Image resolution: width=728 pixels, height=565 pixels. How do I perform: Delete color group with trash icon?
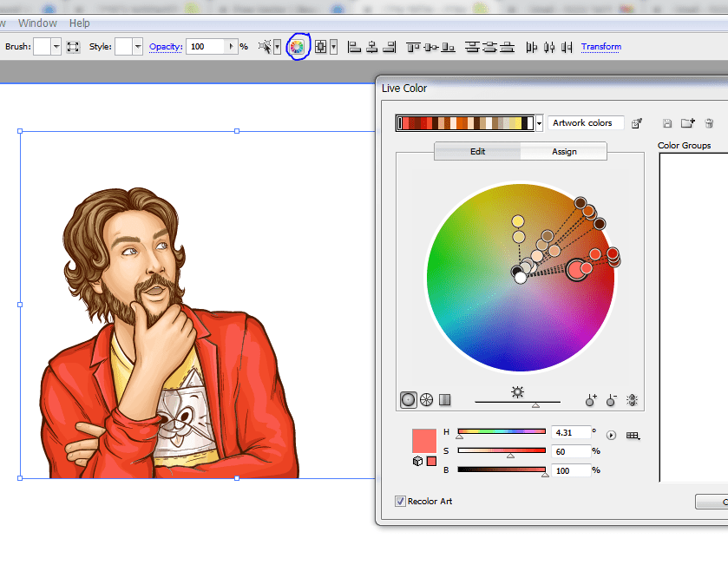[x=709, y=123]
